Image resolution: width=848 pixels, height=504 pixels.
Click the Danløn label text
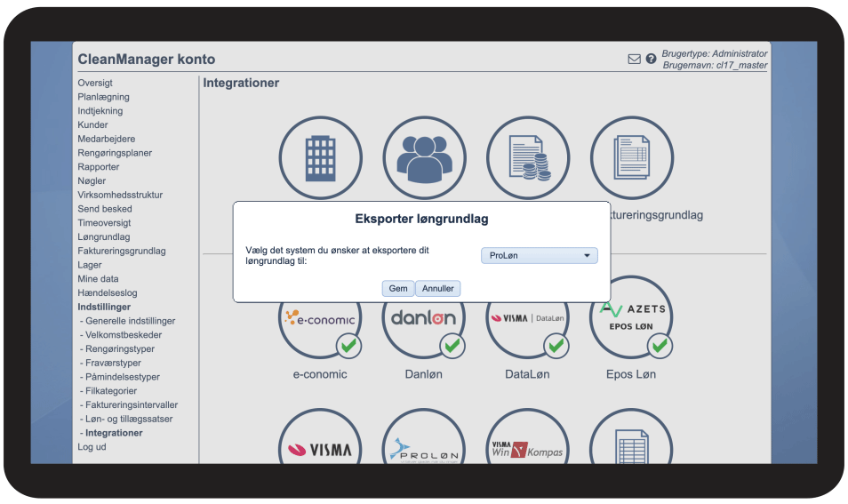click(424, 374)
